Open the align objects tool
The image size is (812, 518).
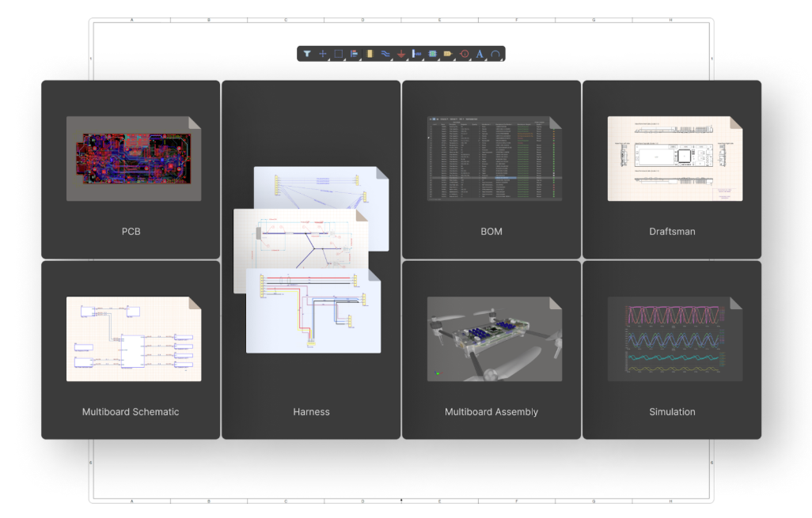tap(355, 54)
